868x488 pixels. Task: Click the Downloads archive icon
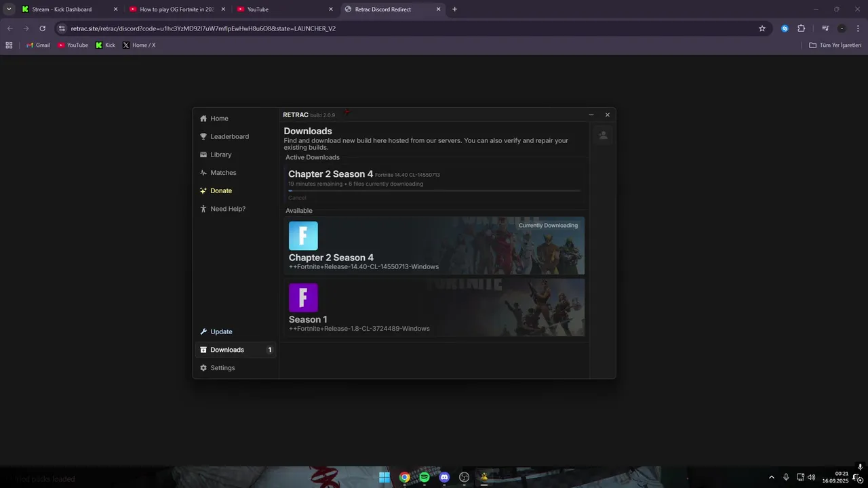[x=203, y=350]
